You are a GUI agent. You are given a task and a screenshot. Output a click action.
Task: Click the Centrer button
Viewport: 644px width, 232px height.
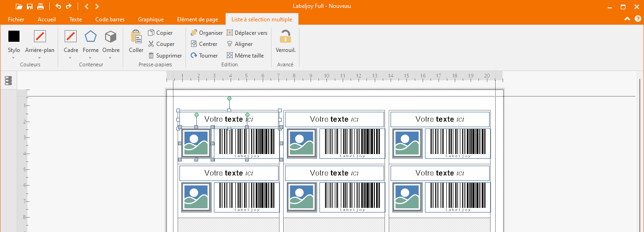(x=204, y=44)
